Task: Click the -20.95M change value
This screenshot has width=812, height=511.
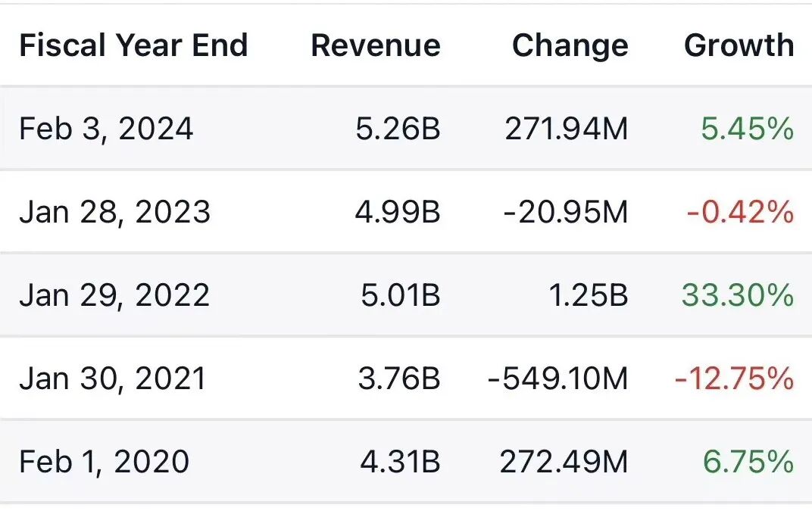Action: coord(566,212)
